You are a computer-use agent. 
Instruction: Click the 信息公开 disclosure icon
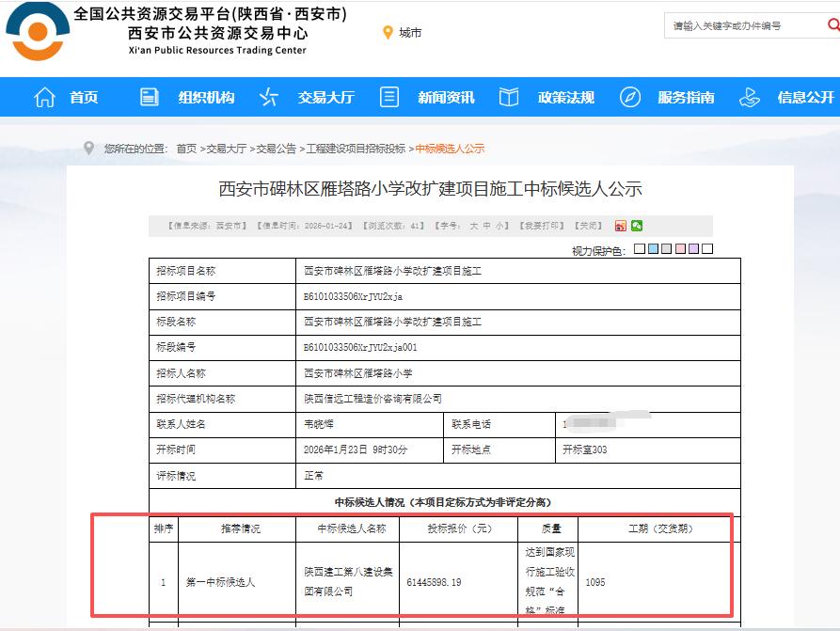(x=749, y=97)
